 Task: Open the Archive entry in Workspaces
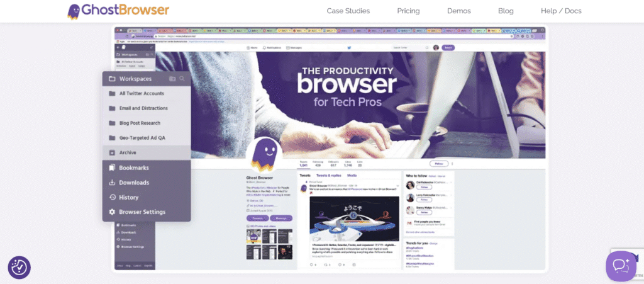128,152
